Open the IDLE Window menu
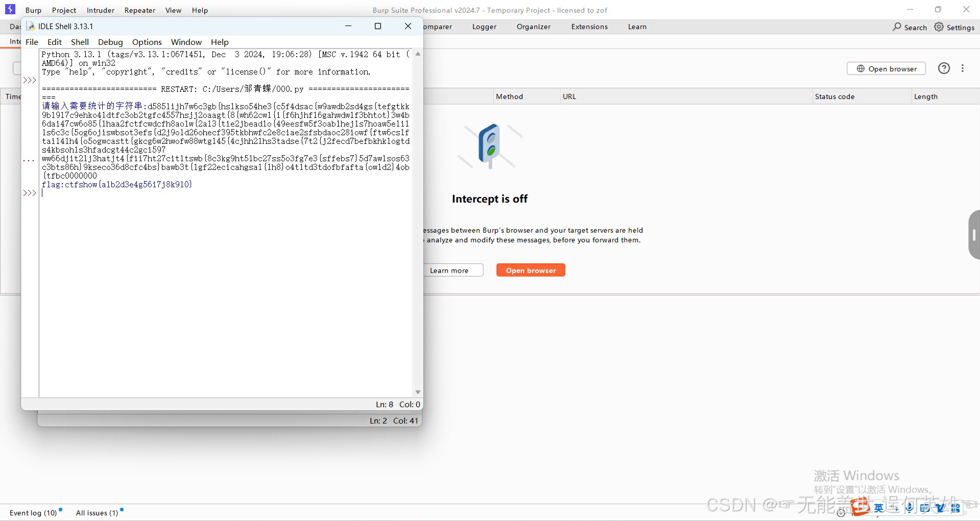The image size is (980, 521). [x=186, y=42]
